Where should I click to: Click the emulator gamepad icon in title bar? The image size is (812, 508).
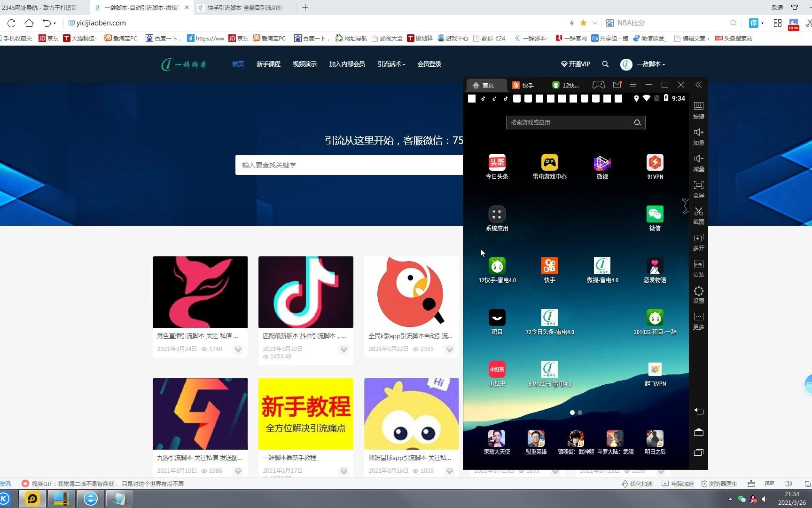pyautogui.click(x=598, y=85)
